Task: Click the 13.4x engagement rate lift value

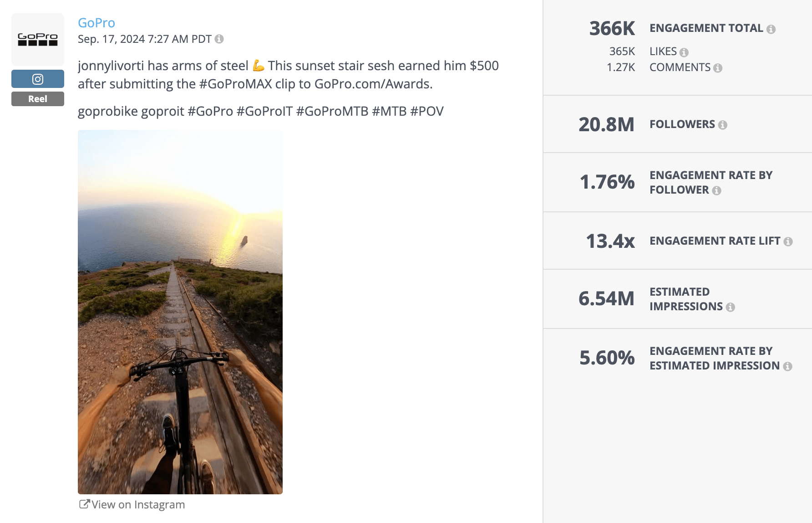Action: point(610,241)
